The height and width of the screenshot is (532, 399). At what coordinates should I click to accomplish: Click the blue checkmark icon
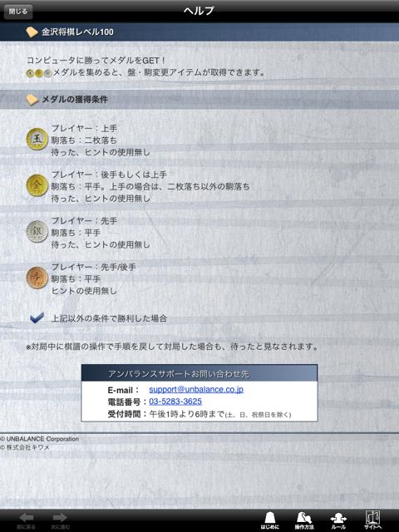tap(37, 318)
